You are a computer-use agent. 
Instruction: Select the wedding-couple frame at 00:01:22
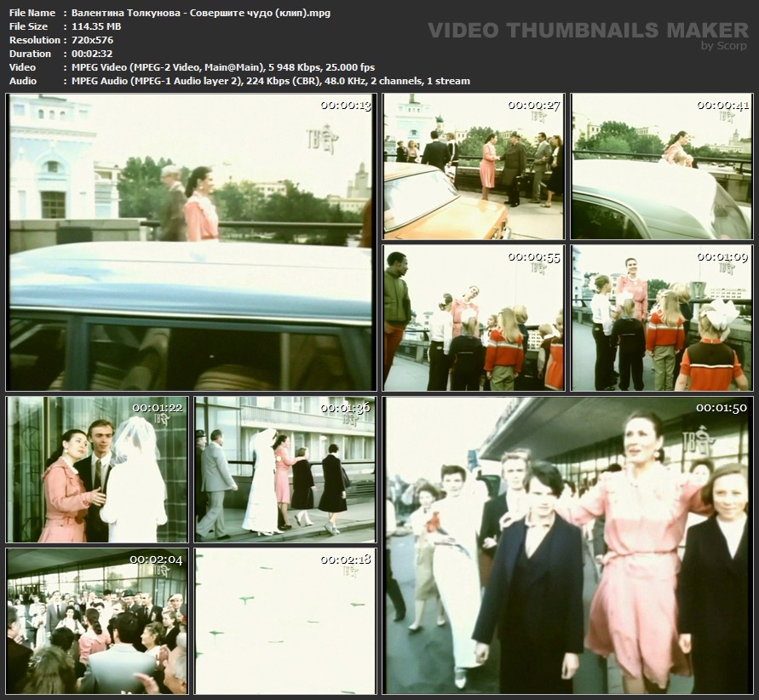97,469
